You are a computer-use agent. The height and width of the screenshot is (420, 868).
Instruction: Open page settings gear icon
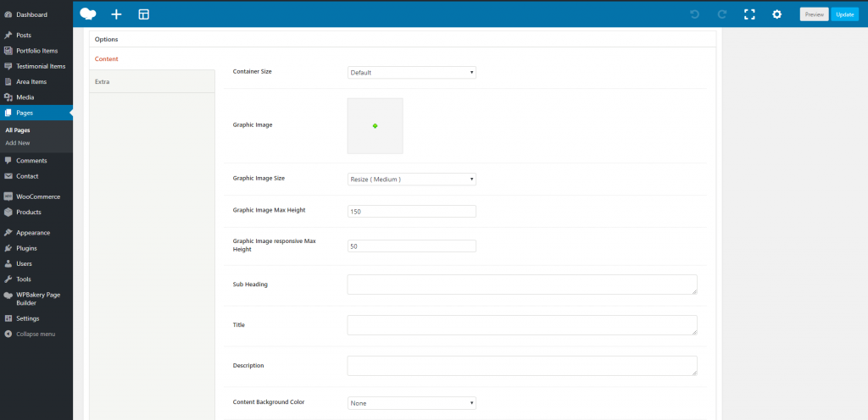776,14
